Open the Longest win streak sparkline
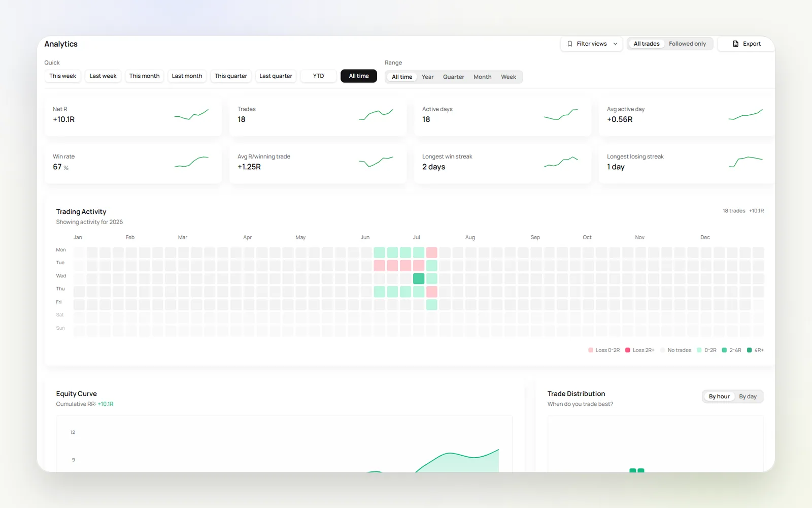 point(561,162)
